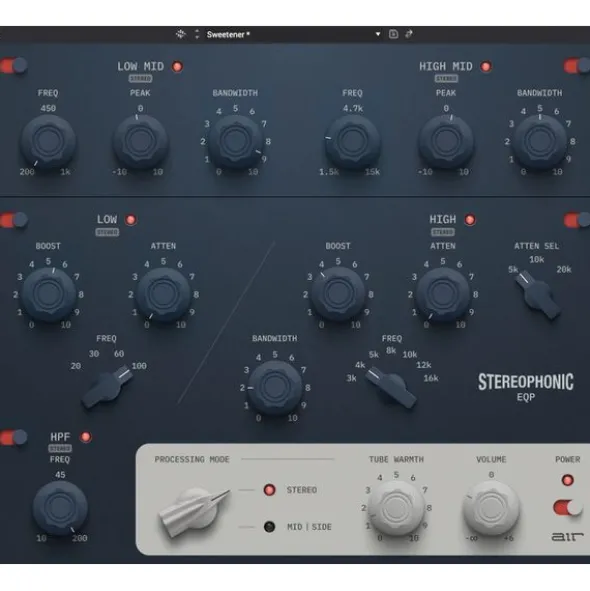Click the HPF frequency value 45

(x=60, y=475)
